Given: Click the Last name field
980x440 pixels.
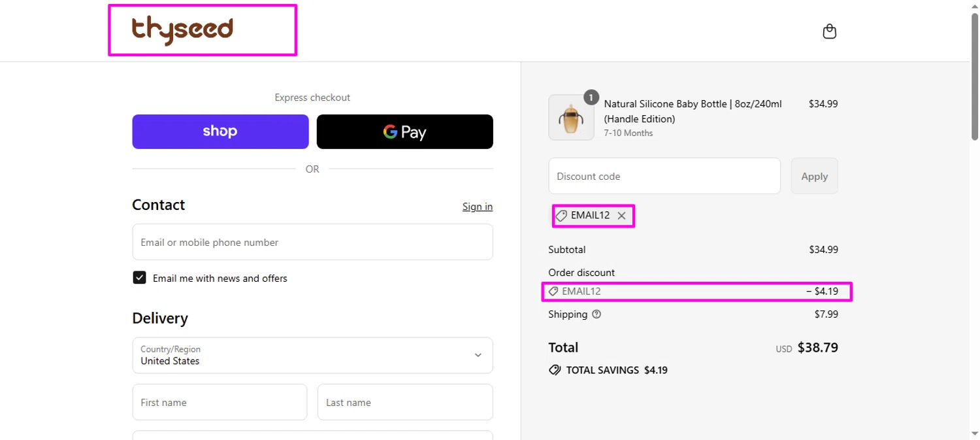Looking at the screenshot, I should (405, 402).
